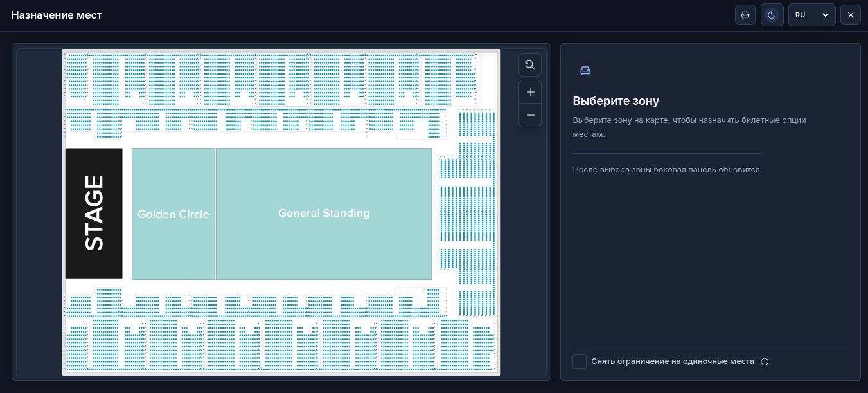Screen dimensions: 868x393
Task: Zoom out of the seating map
Action: coord(530,115)
